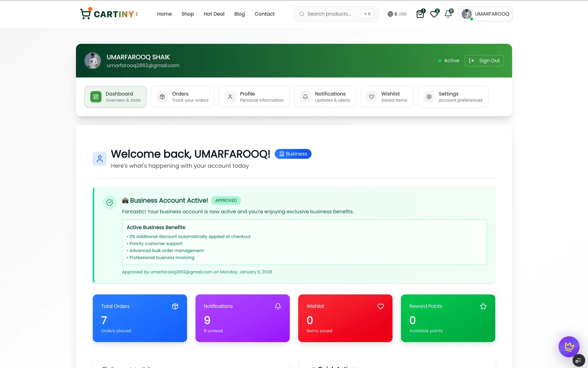This screenshot has width=588, height=368.
Task: Click the APPROVED status badge
Action: (x=226, y=200)
